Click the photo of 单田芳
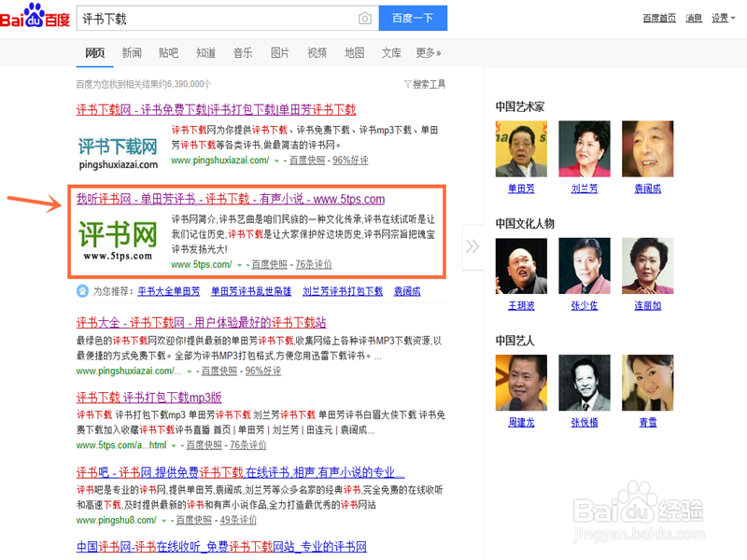The image size is (747, 560). [521, 149]
